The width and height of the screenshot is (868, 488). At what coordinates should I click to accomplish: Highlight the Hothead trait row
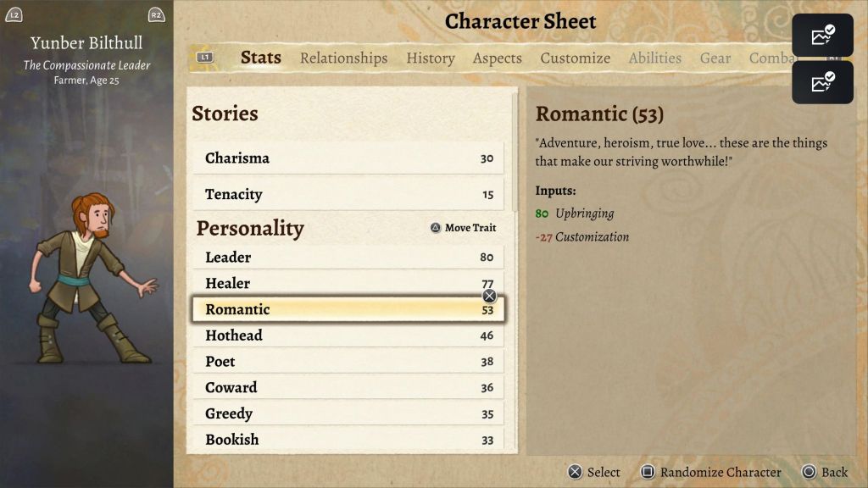coord(348,335)
